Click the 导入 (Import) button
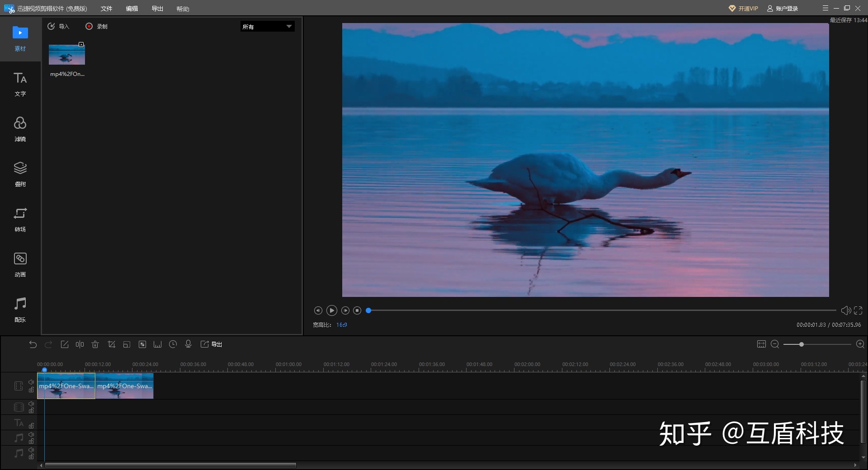 coord(58,27)
